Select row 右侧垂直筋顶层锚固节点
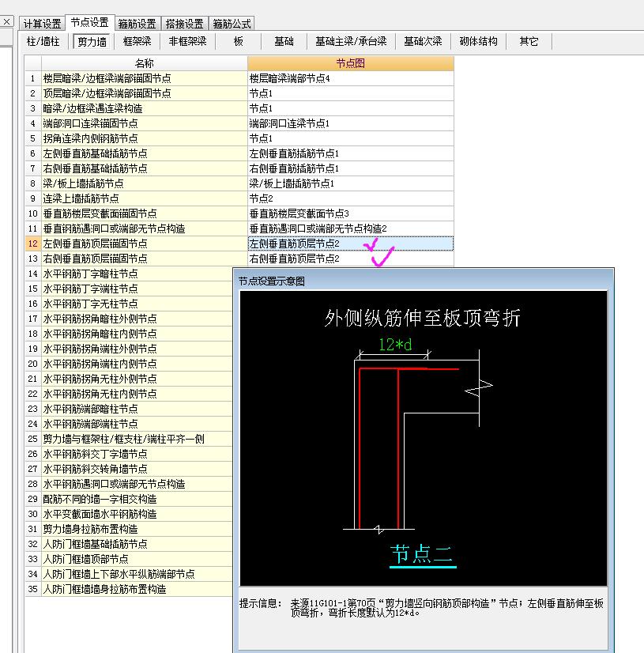The height and width of the screenshot is (653, 644). click(144, 259)
